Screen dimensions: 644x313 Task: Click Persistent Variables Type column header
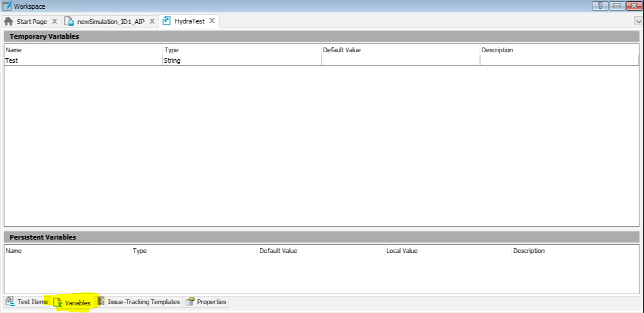click(x=194, y=251)
